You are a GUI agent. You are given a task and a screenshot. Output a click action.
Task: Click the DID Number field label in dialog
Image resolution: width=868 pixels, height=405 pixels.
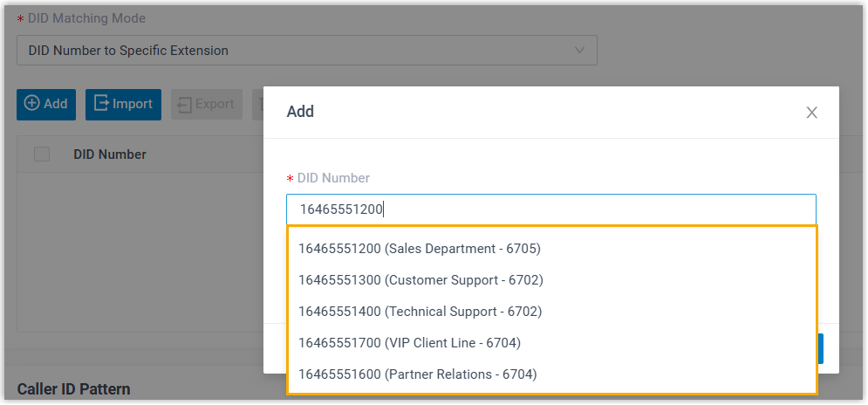click(333, 178)
